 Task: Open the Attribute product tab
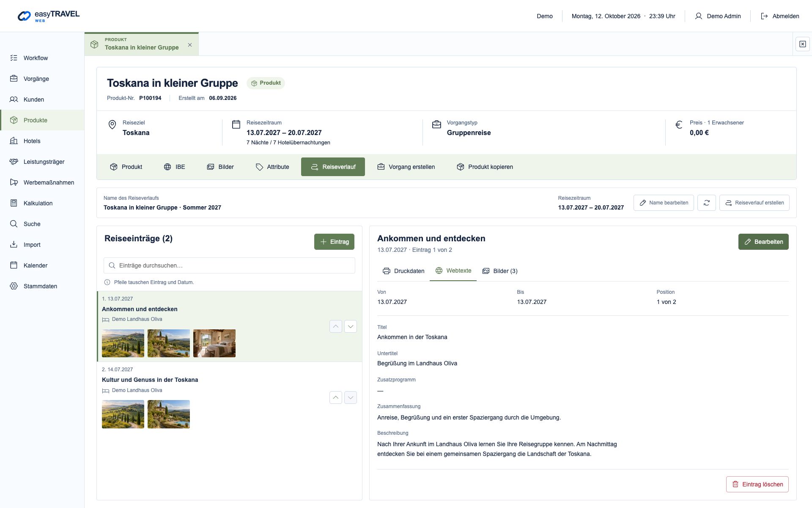click(272, 167)
